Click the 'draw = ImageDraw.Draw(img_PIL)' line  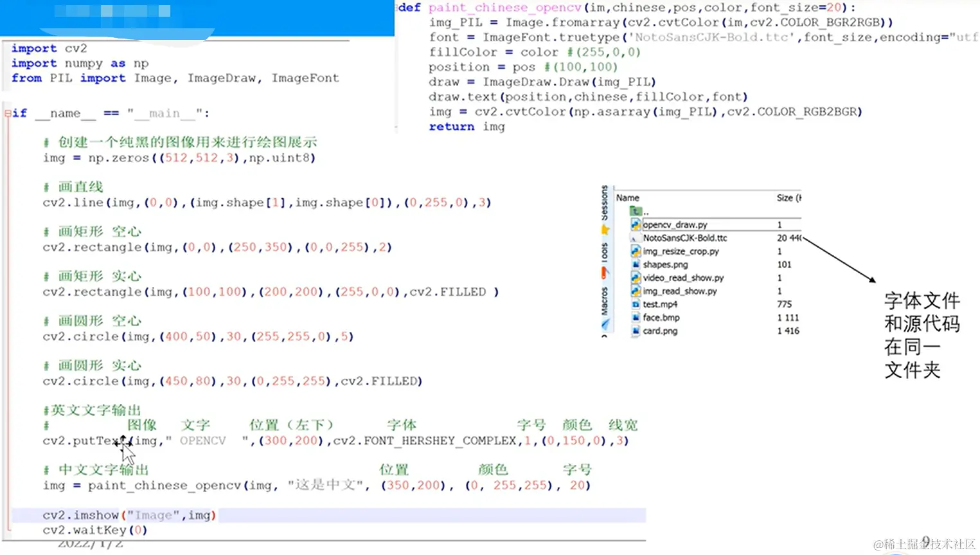(542, 82)
